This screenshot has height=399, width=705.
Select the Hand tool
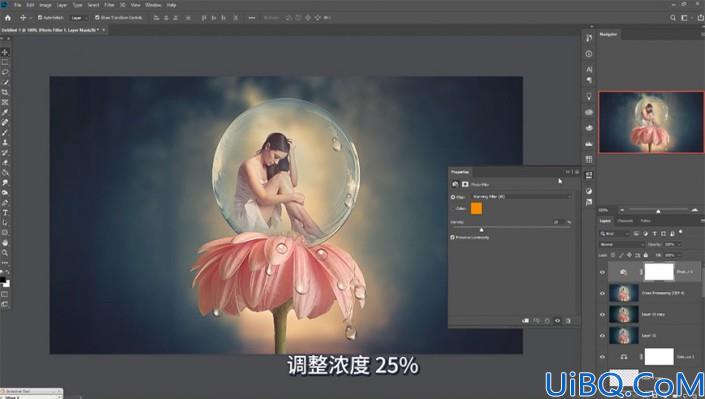pos(5,242)
